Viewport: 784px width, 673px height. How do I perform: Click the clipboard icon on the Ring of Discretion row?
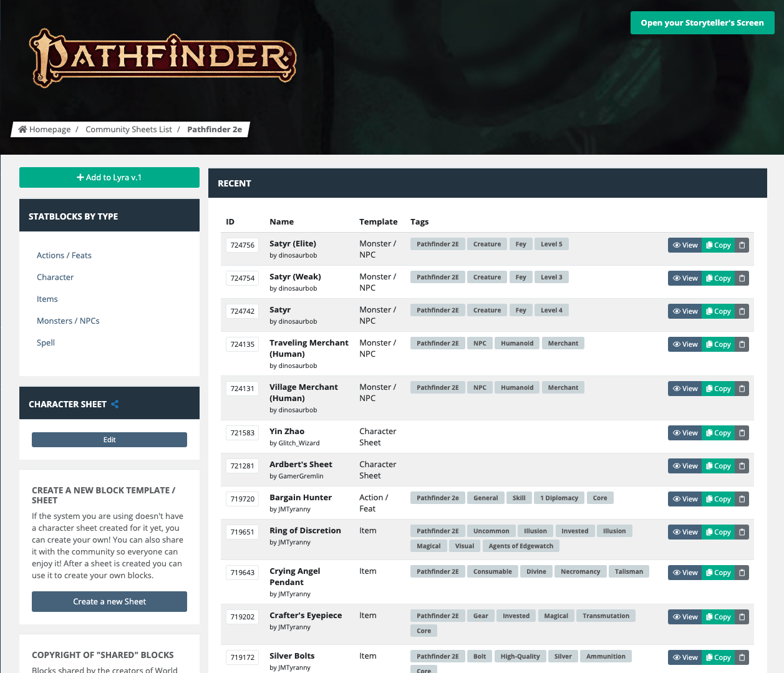point(742,531)
